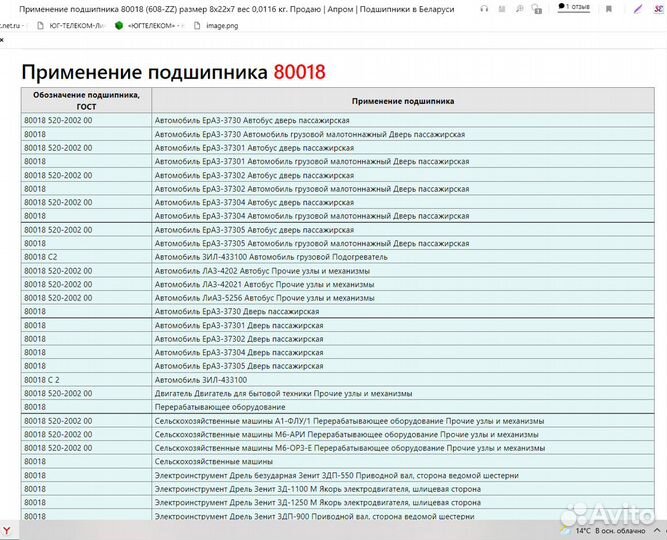Select 'Дрель Зенит ЗДП-900 Приводной вал' cell
Image resolution: width=667 pixels, height=540 pixels.
[403, 516]
